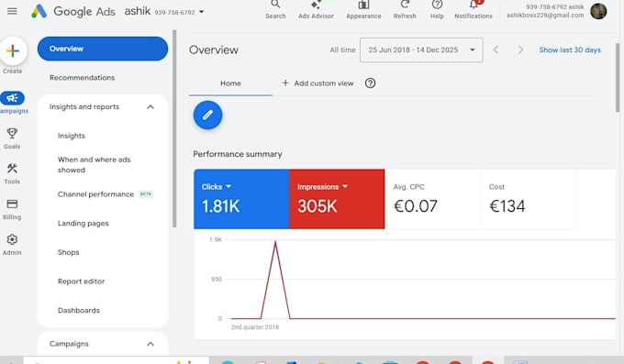Select the Avg. CPC metric card
The width and height of the screenshot is (624, 364).
pyautogui.click(x=432, y=199)
